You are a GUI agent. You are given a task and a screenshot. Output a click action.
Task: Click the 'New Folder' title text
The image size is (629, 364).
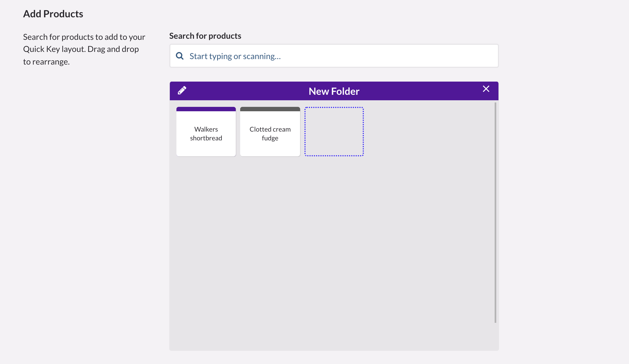point(334,91)
